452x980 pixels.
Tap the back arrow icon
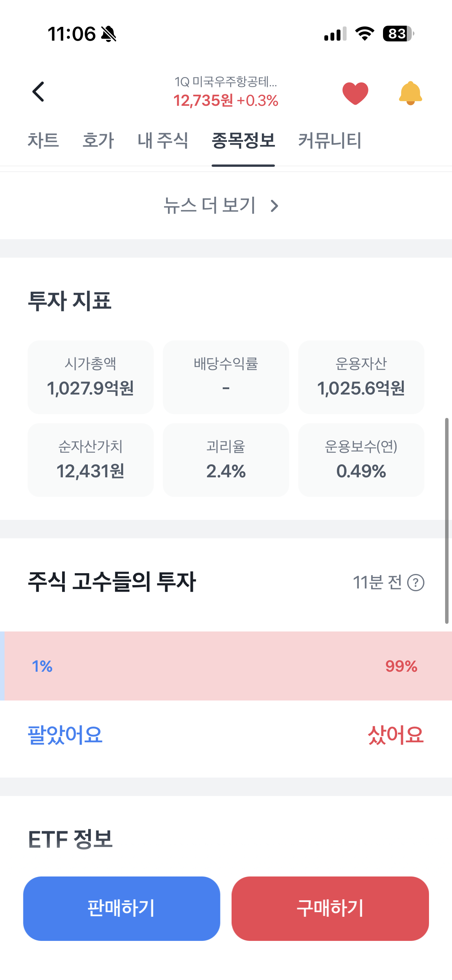[38, 92]
